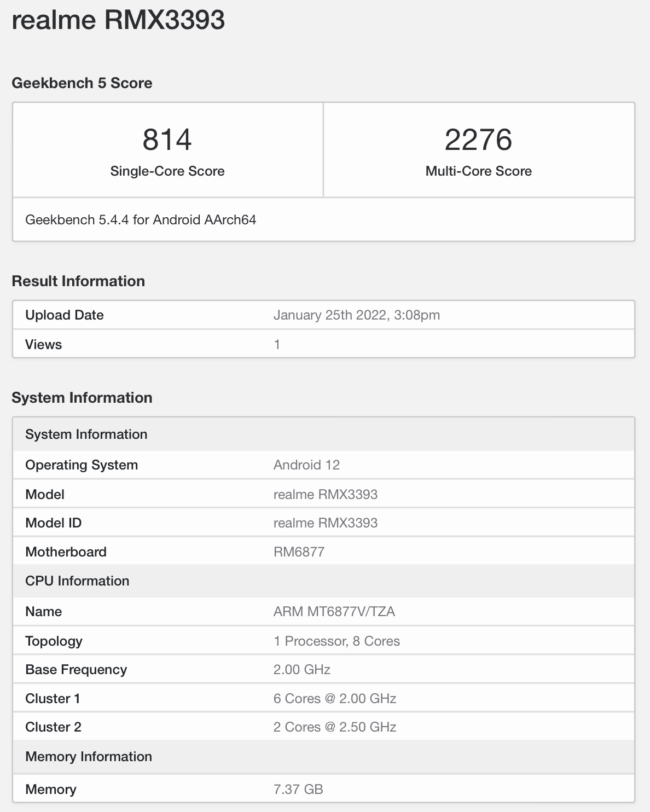Screen dimensions: 650x812
Task: Click the Topology 1 Processor, 8 Cores value
Action: [336, 641]
